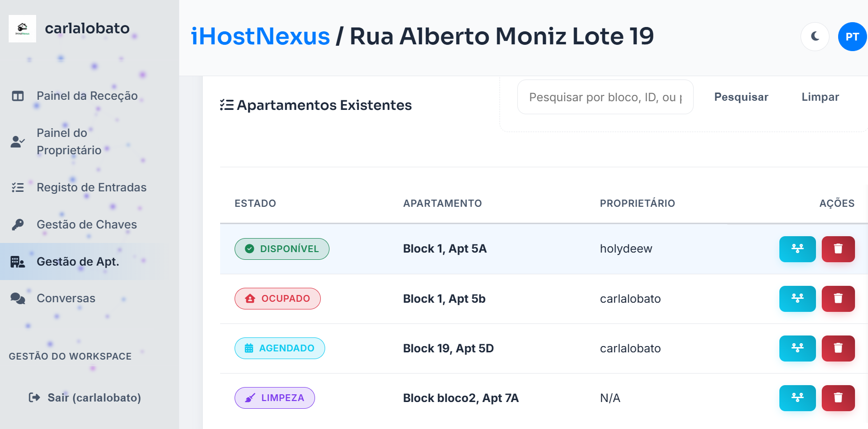Screen dimensions: 868x429
Task: Click the Gestão de Apt. building icon
Action: (17, 261)
